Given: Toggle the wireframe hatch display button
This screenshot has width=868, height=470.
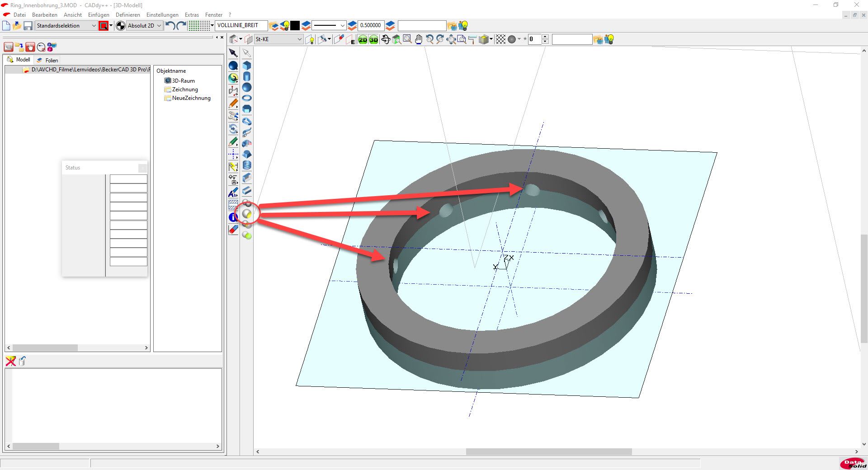Looking at the screenshot, I should tap(500, 40).
